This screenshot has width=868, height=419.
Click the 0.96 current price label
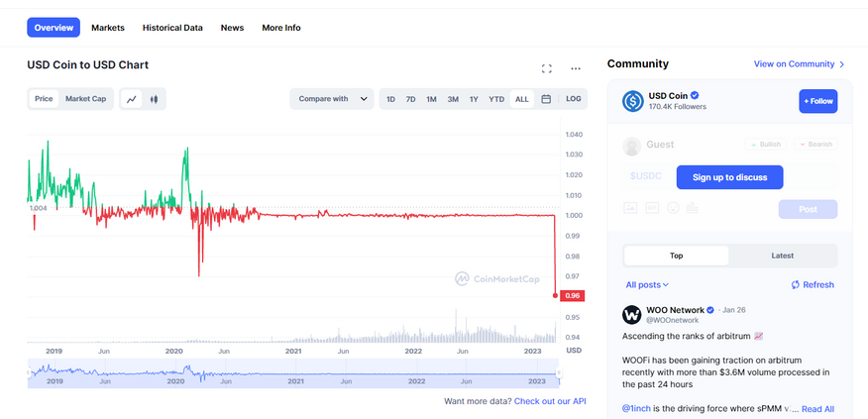click(573, 295)
